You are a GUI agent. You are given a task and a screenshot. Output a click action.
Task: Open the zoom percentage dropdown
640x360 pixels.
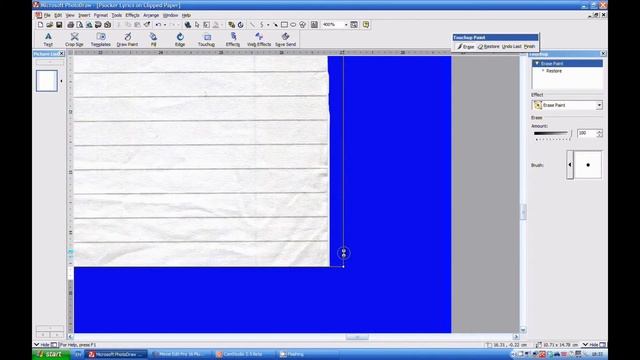346,25
